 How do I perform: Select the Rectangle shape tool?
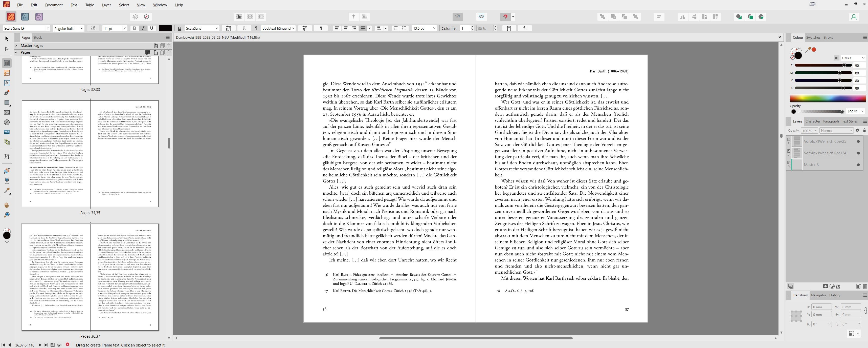pyautogui.click(x=7, y=103)
